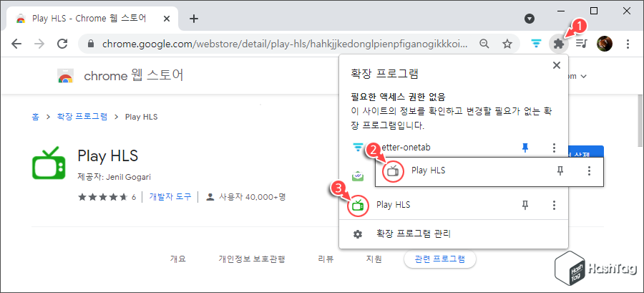The height and width of the screenshot is (293, 644).
Task: Go to 확장 프로그램 breadcrumb link
Action: click(x=82, y=117)
